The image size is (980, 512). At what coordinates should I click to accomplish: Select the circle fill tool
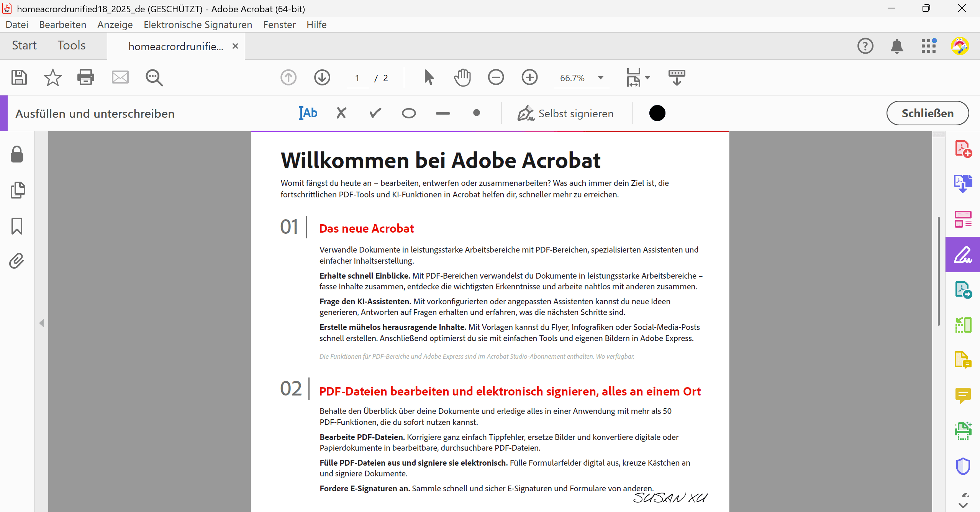(x=409, y=113)
